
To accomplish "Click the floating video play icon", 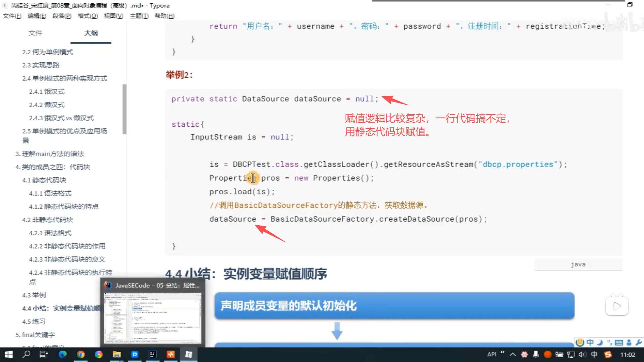I will (617, 306).
